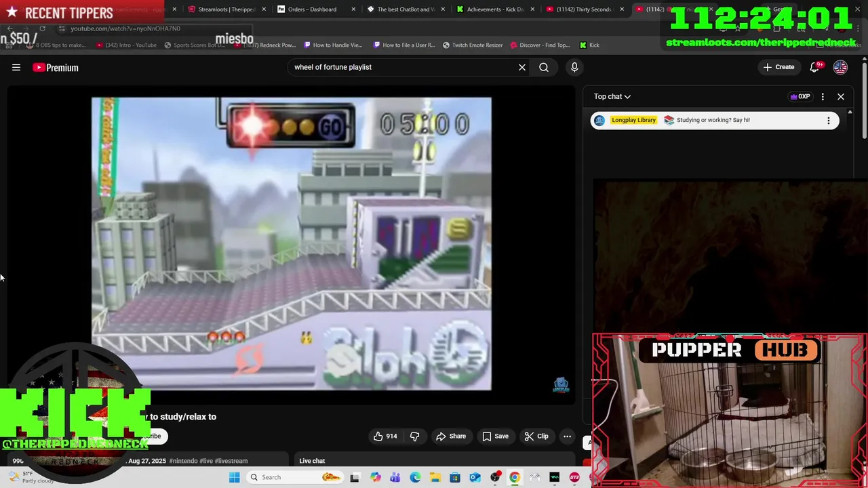Open OBS Studio from the taskbar

[x=495, y=477]
